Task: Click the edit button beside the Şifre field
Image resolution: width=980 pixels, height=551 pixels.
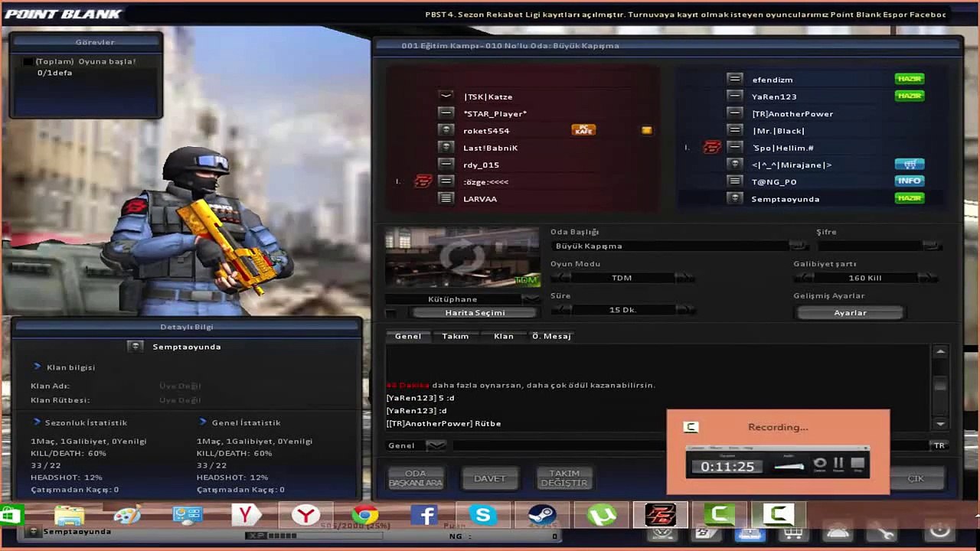Action: 931,246
